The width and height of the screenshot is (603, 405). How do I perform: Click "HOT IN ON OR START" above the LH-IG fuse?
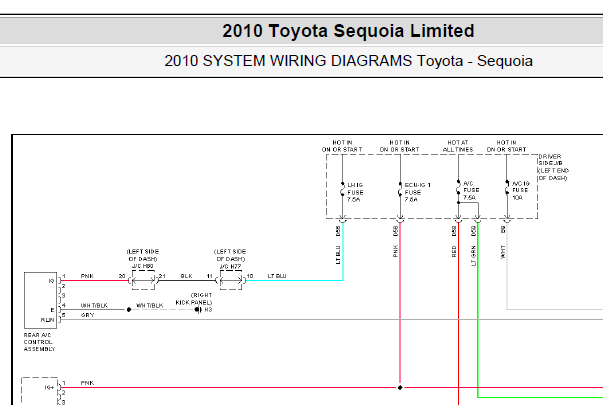342,146
